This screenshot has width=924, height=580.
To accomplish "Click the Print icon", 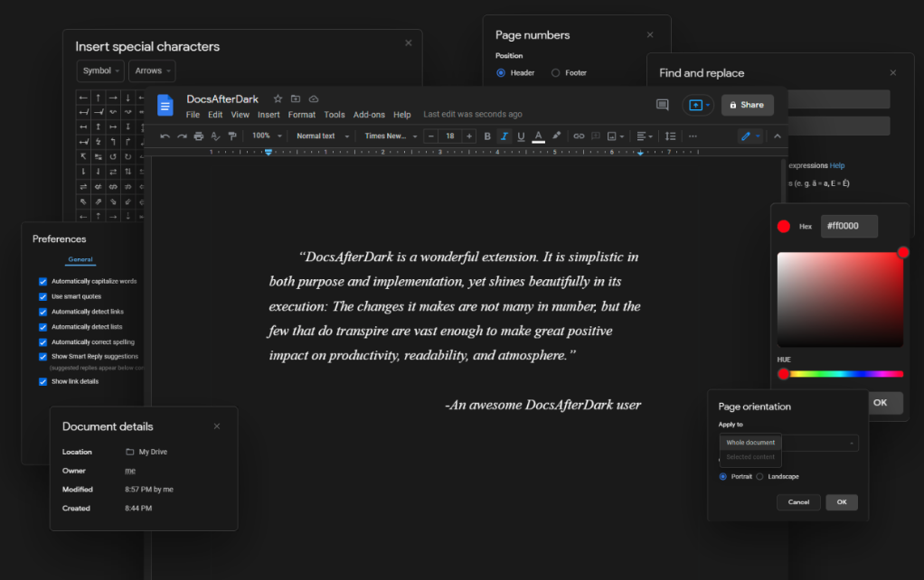I will coord(199,136).
